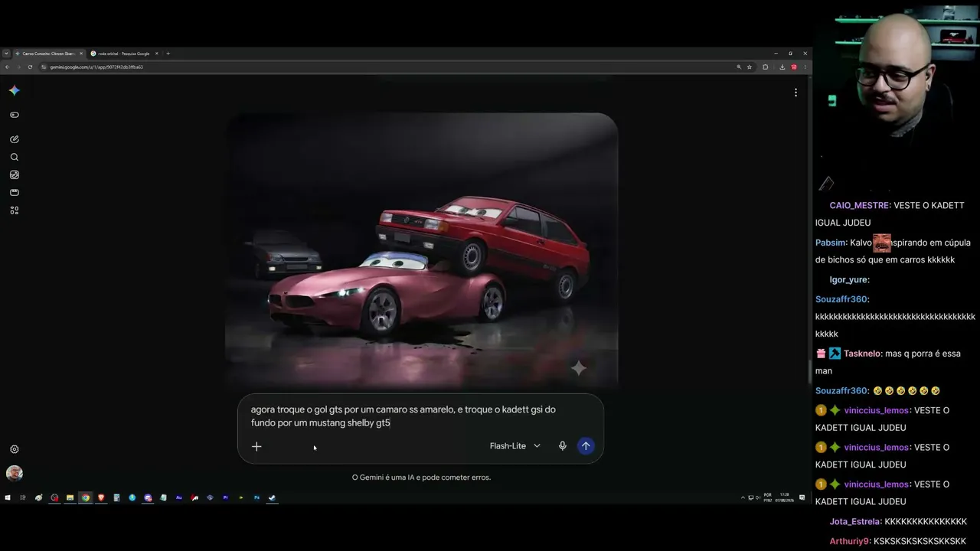Switch to the Carros Conceito browser tab

pos(49,54)
